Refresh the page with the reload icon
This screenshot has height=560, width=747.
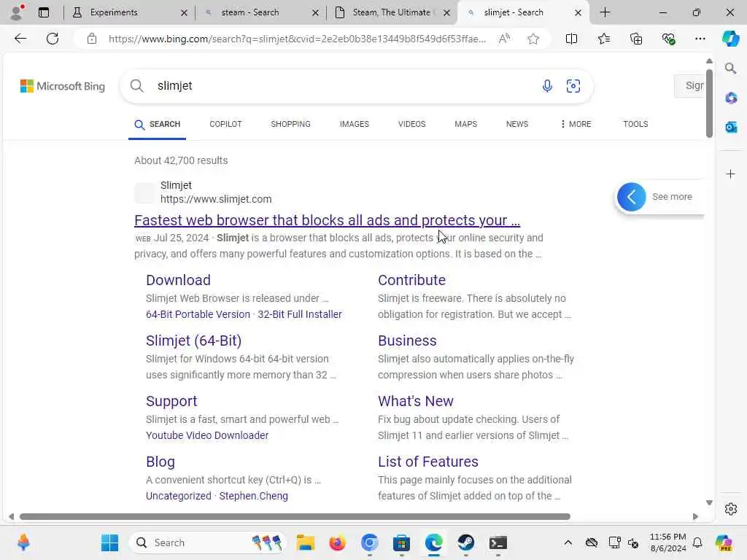click(53, 39)
